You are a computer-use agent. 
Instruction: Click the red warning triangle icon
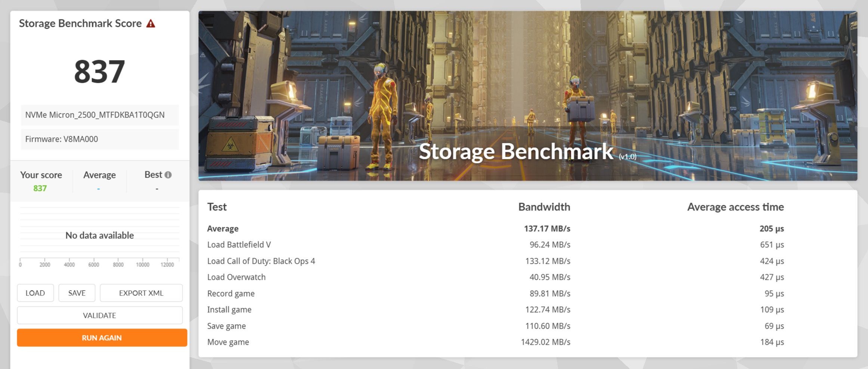tap(151, 24)
